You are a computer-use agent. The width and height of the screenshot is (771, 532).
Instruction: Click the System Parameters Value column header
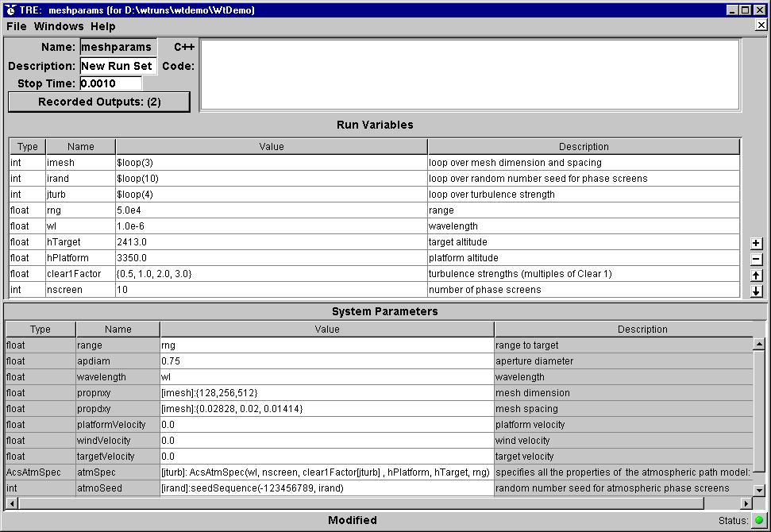pyautogui.click(x=327, y=330)
